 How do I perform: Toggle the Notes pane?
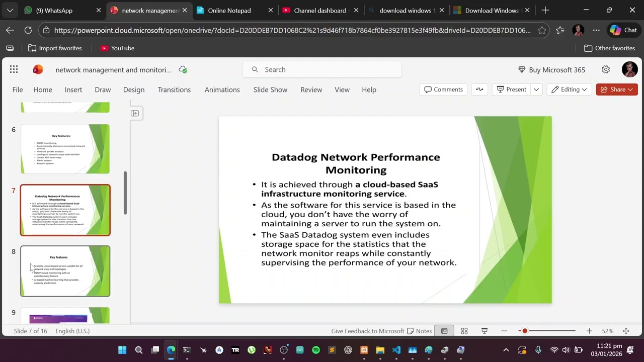pos(420,331)
